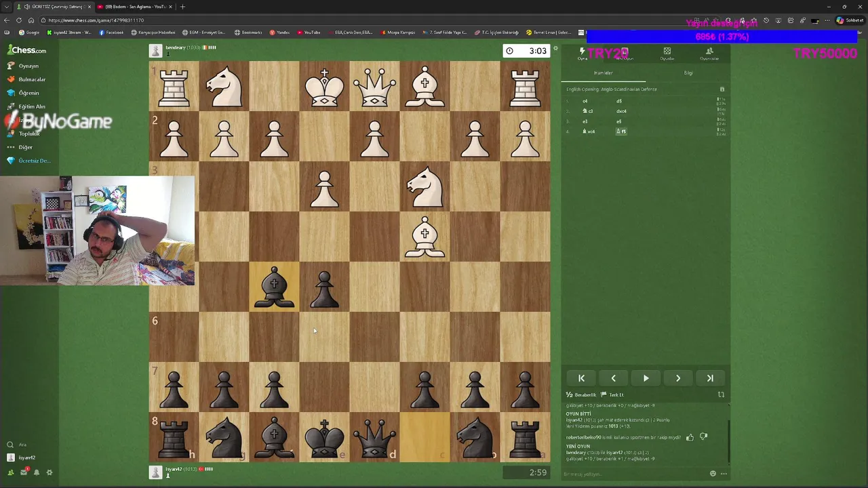Open messages envelope icon at sidebar bottom
Viewport: 868px width, 488px height.
(x=23, y=472)
